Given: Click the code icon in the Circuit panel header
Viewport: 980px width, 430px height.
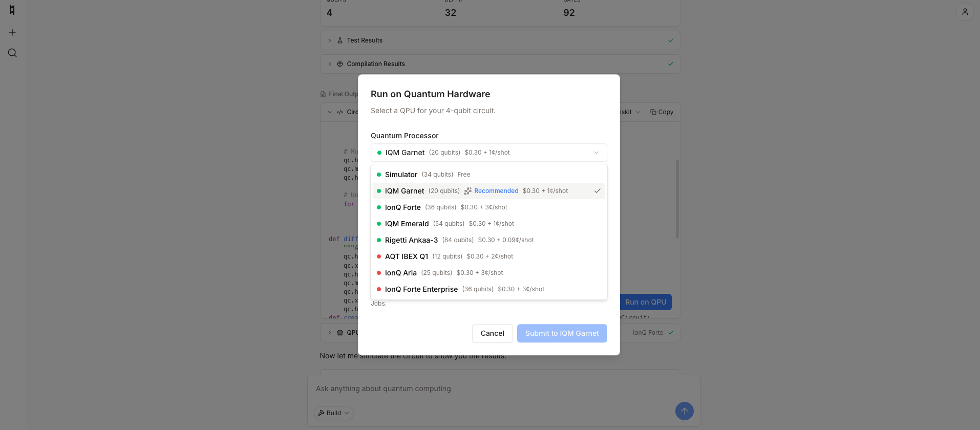Looking at the screenshot, I should tap(340, 112).
